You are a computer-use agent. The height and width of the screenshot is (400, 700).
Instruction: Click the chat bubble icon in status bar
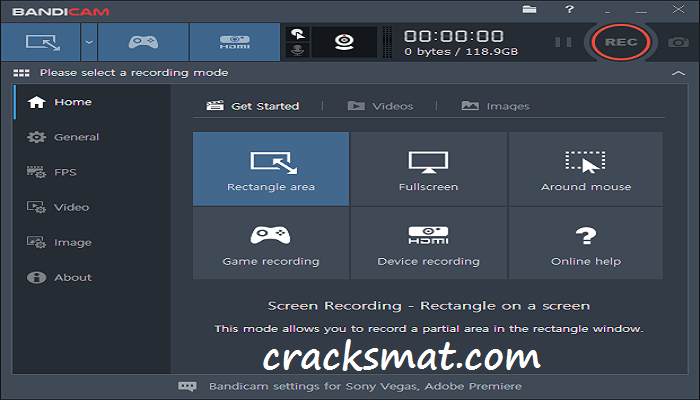click(x=187, y=386)
